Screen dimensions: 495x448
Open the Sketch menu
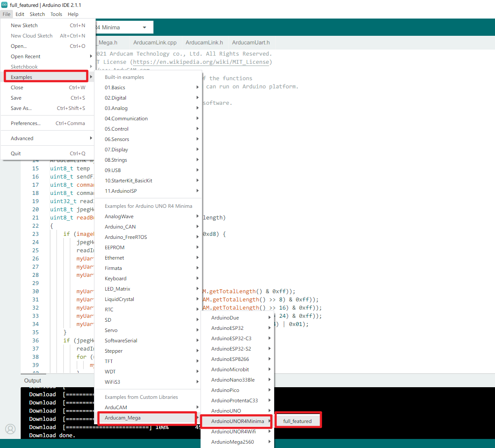pos(37,14)
